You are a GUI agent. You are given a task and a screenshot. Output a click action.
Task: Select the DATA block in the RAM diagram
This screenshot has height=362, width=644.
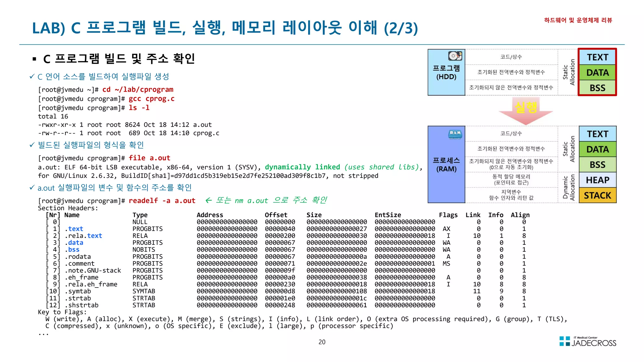(x=597, y=149)
